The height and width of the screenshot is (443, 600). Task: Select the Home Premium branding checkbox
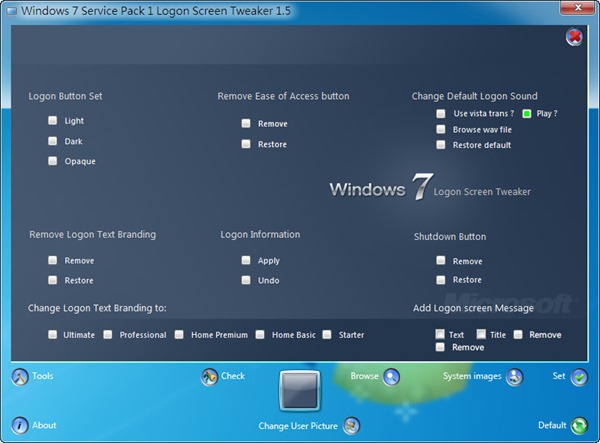pos(180,335)
